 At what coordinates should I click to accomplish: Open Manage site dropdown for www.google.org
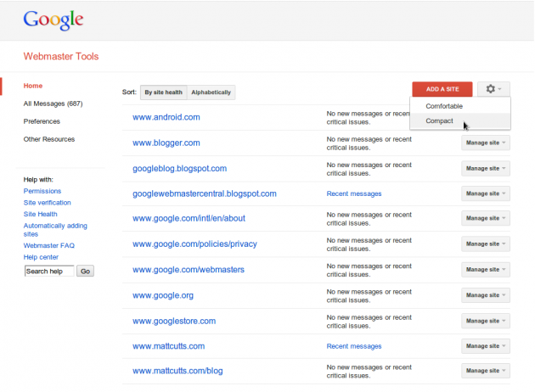(x=486, y=295)
